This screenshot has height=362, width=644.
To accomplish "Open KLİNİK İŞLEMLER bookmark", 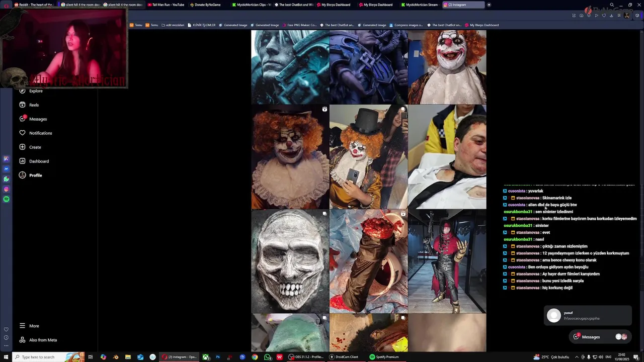I will point(202,25).
